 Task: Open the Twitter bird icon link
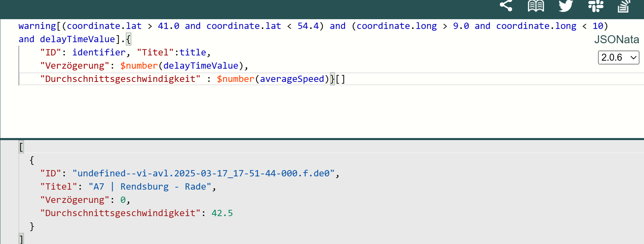[566, 6]
